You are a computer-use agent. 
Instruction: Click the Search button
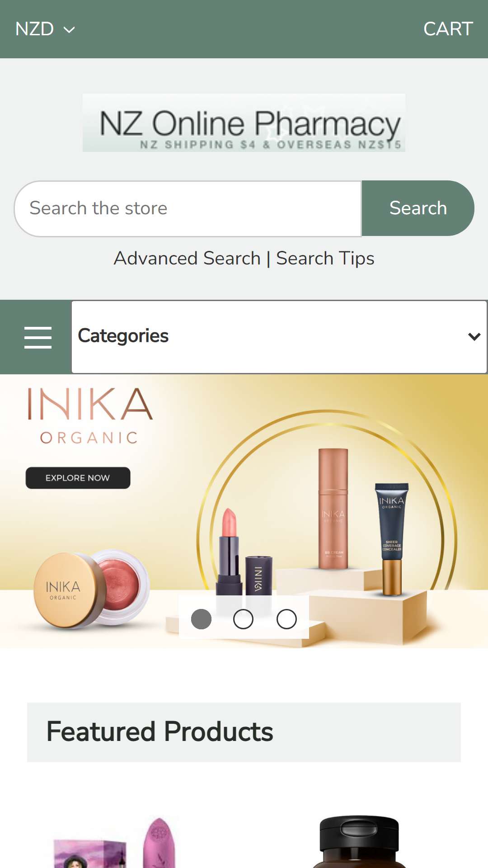[418, 208]
